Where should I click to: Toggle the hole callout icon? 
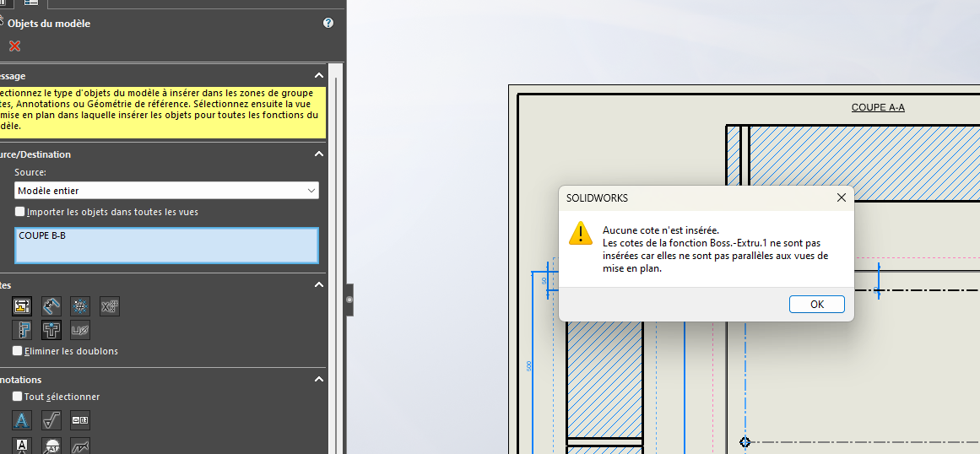tap(80, 330)
